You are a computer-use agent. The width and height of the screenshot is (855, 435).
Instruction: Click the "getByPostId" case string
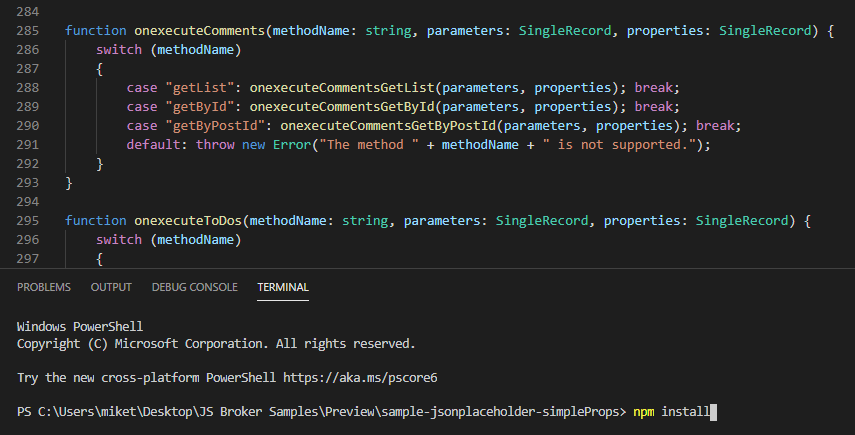coord(215,126)
